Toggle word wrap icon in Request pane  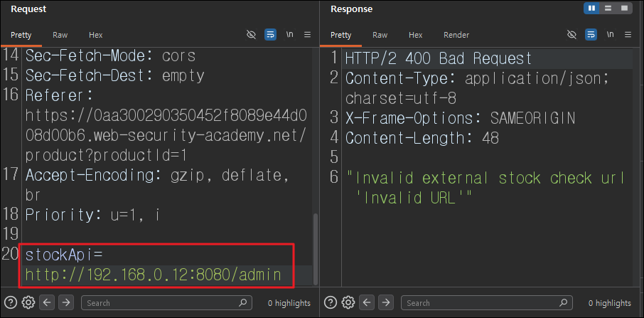270,35
